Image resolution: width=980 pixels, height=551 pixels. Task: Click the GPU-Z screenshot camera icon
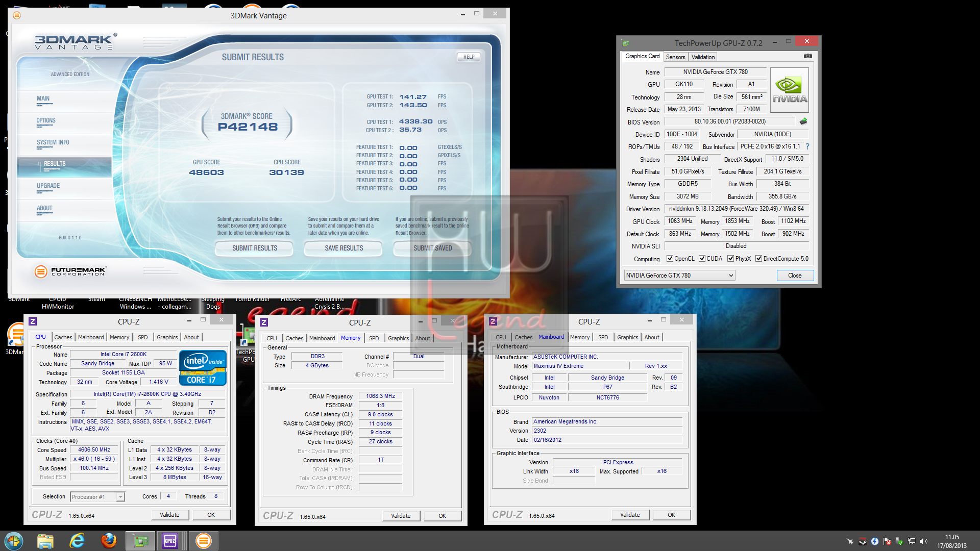807,56
